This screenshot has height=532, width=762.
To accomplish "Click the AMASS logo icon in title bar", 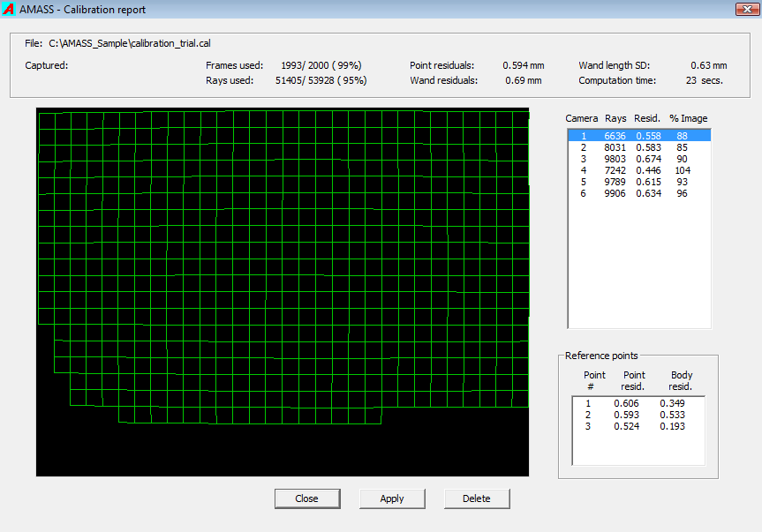I will (x=8, y=9).
